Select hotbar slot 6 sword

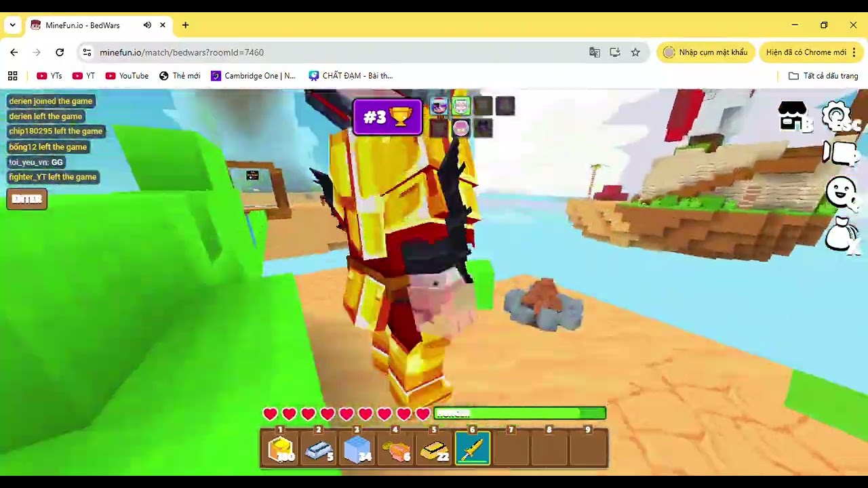click(x=473, y=448)
